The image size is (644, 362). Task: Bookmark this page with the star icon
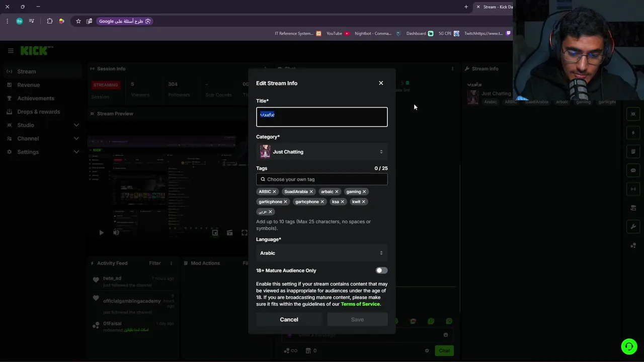(x=78, y=21)
